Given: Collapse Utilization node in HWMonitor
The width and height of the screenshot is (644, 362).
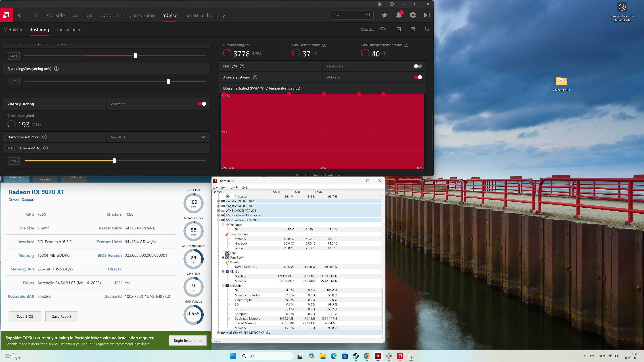Looking at the screenshot, I should 223,286.
